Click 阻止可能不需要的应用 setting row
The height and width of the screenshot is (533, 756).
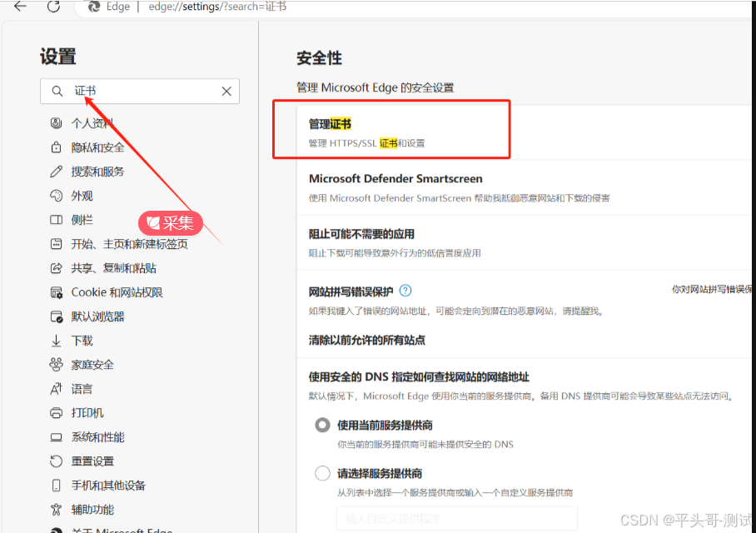tap(525, 242)
